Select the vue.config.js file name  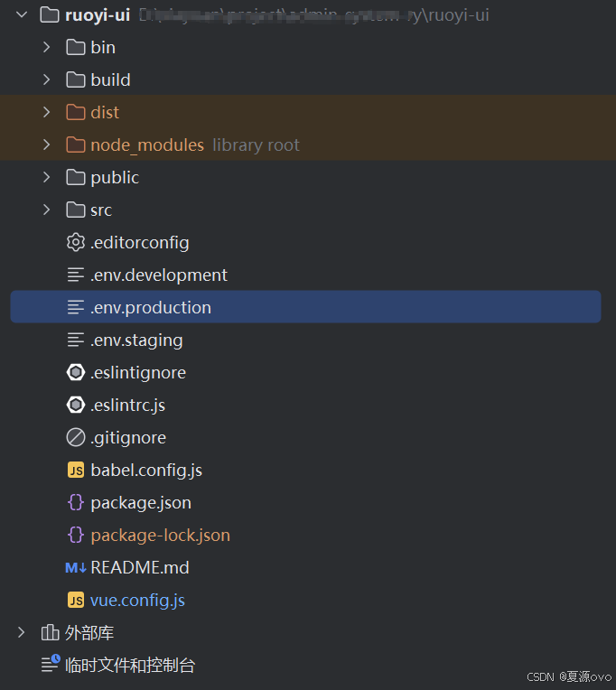(x=137, y=601)
